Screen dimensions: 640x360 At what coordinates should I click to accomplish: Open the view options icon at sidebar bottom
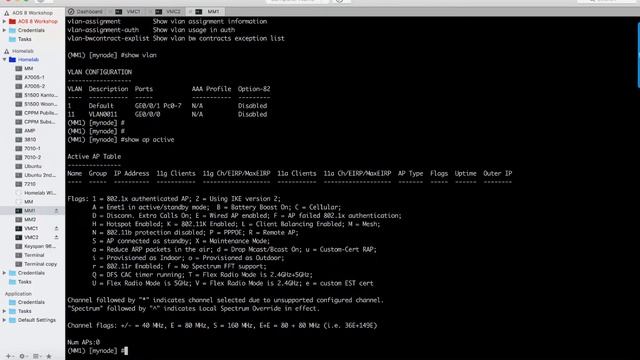36,356
